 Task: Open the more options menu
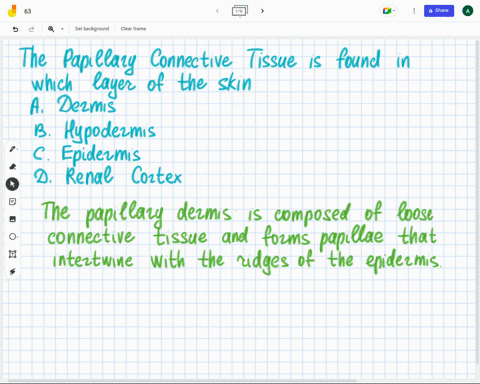414,11
